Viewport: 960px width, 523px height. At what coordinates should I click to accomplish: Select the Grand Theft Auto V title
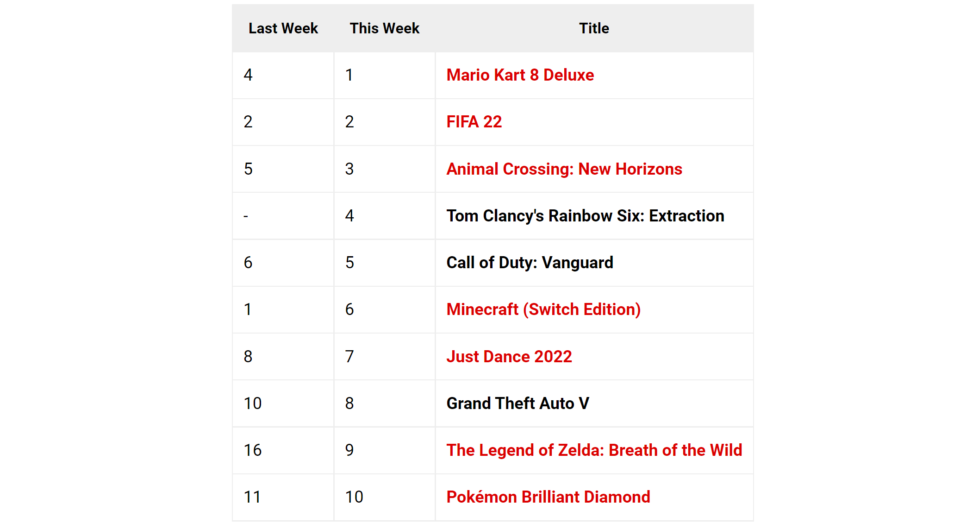click(517, 403)
